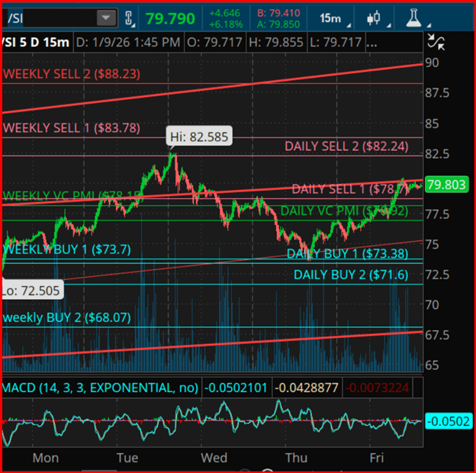Select the WEEKLY SELL 2 ($88.23) line label
Viewport: 476px width, 473px height.
tap(72, 74)
